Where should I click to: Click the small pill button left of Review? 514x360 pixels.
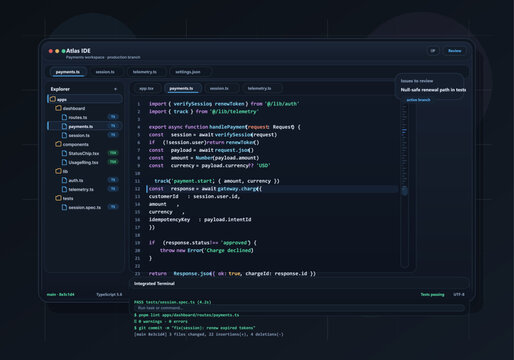(x=433, y=51)
